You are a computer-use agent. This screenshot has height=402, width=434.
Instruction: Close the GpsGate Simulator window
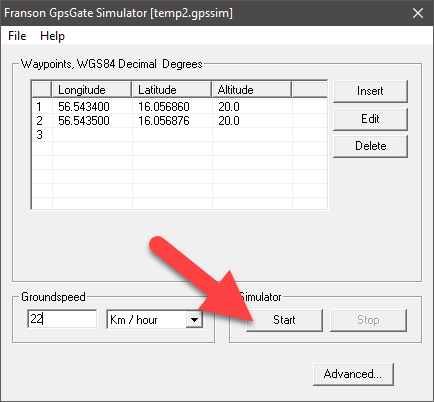(418, 13)
